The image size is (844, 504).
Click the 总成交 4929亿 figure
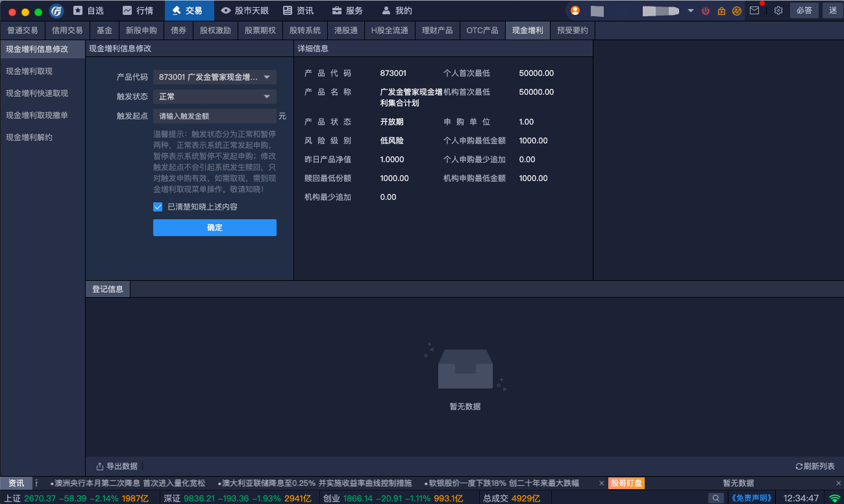tap(526, 498)
